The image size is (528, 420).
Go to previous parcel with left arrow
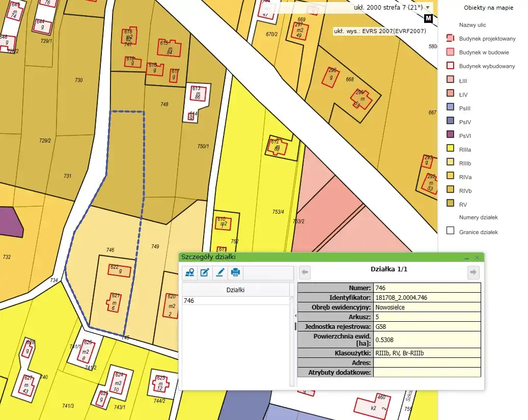[x=305, y=272]
